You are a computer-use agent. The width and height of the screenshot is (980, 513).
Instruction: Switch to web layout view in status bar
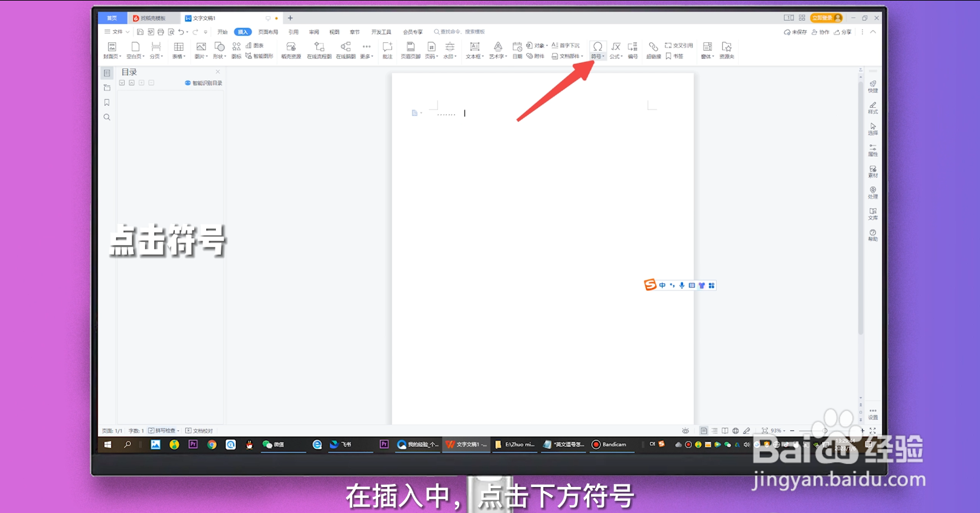click(736, 431)
